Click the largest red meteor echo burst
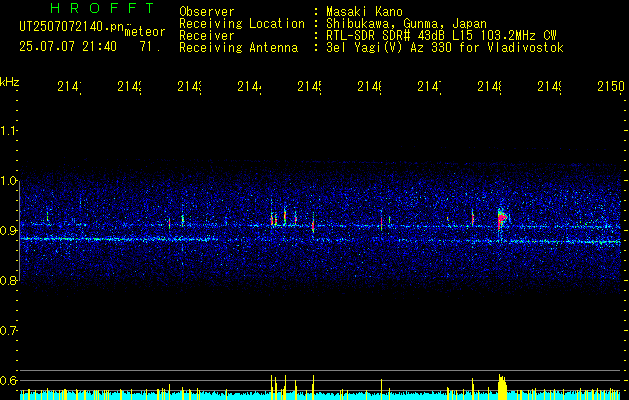629x400 pixels. click(x=501, y=219)
